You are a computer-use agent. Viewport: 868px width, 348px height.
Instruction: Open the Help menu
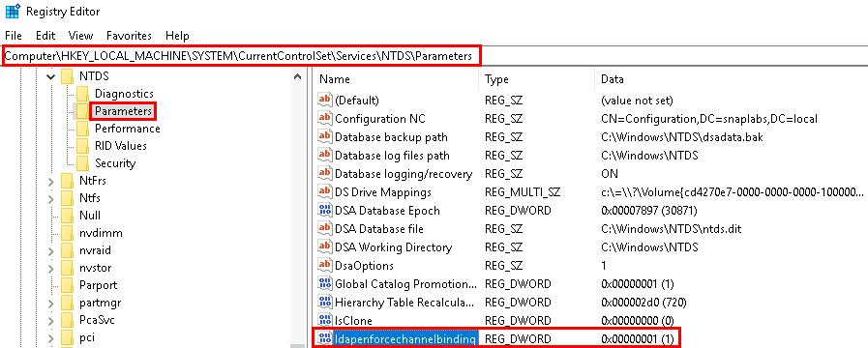(177, 36)
